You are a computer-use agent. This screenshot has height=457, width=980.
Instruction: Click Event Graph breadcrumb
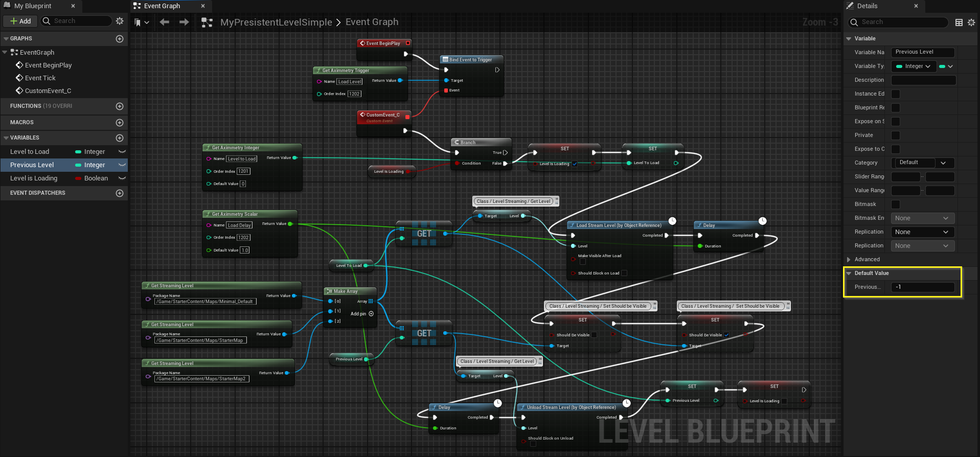click(x=372, y=22)
